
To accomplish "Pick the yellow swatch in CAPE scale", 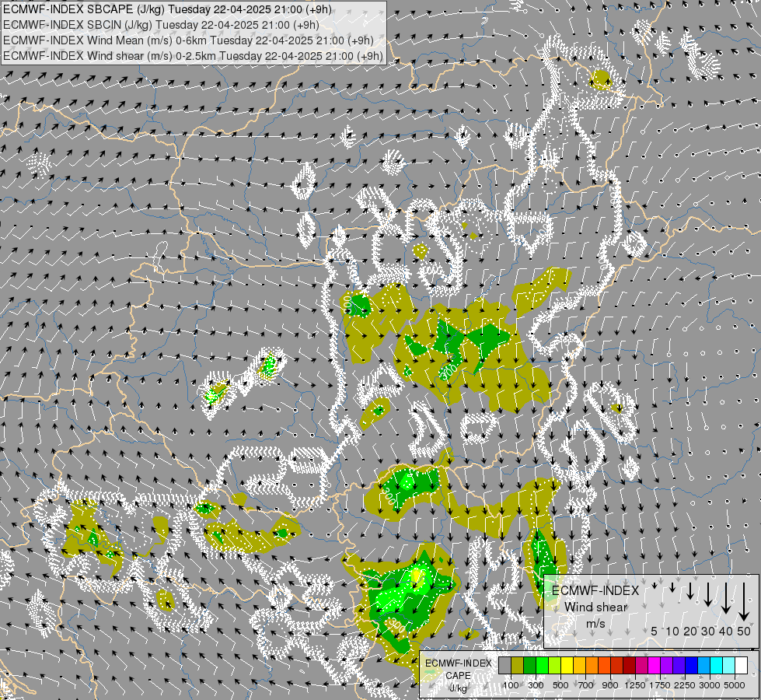I will click(x=567, y=666).
